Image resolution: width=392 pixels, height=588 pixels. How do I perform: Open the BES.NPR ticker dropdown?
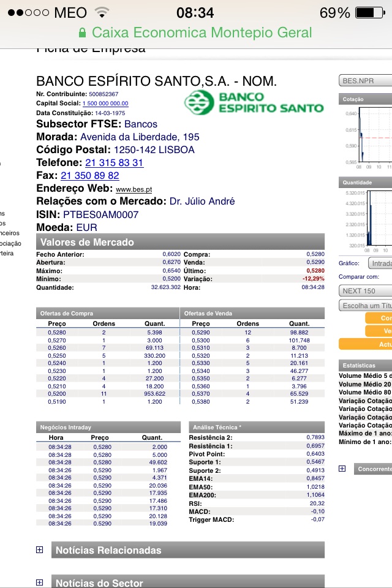pos(365,81)
